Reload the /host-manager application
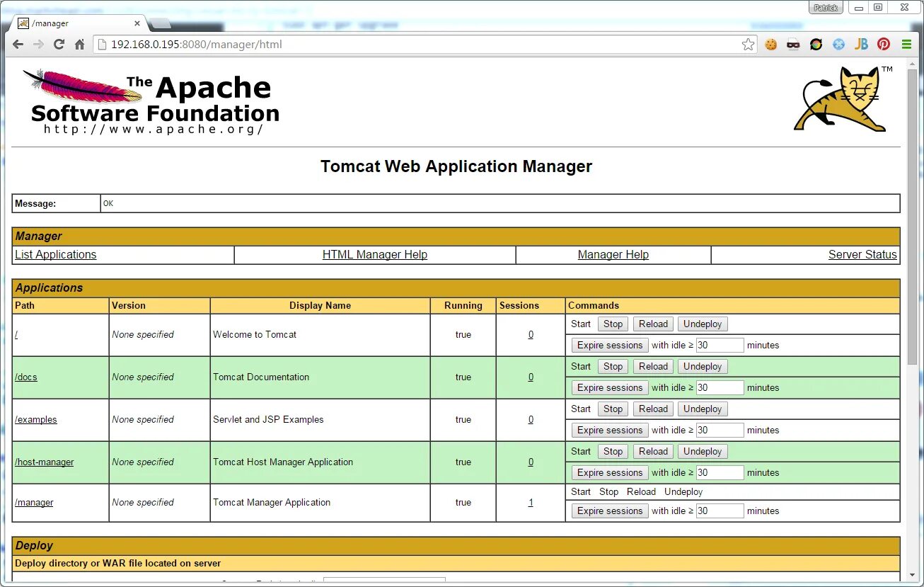This screenshot has width=924, height=587. [653, 452]
